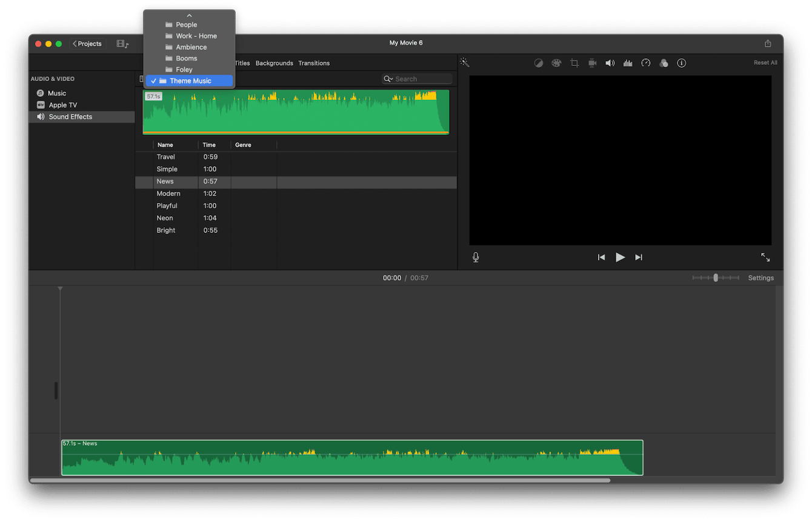This screenshot has width=812, height=522.
Task: Click the magic wand auto-enhance icon
Action: click(x=464, y=63)
